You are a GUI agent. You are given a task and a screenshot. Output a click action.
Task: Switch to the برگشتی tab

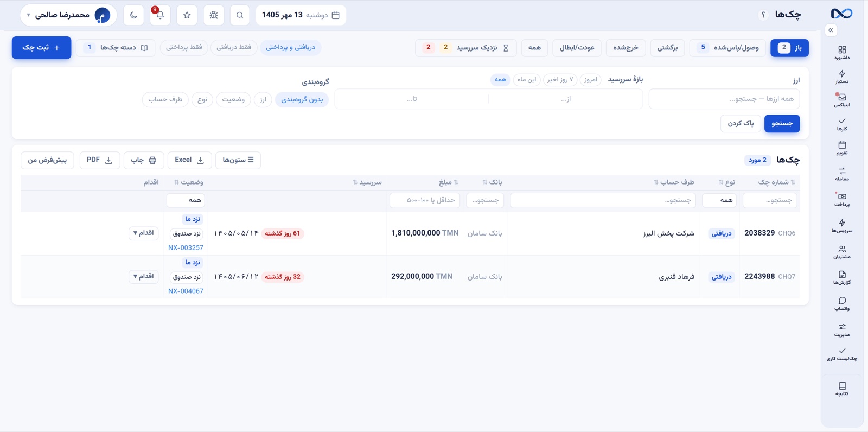[x=667, y=48]
